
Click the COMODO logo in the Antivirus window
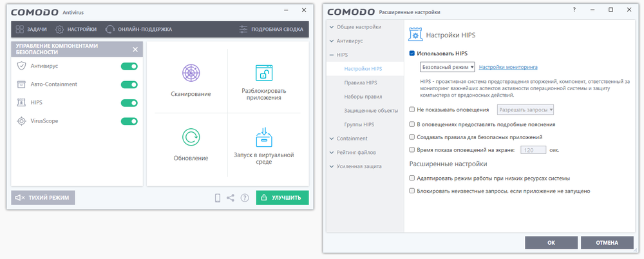[35, 12]
